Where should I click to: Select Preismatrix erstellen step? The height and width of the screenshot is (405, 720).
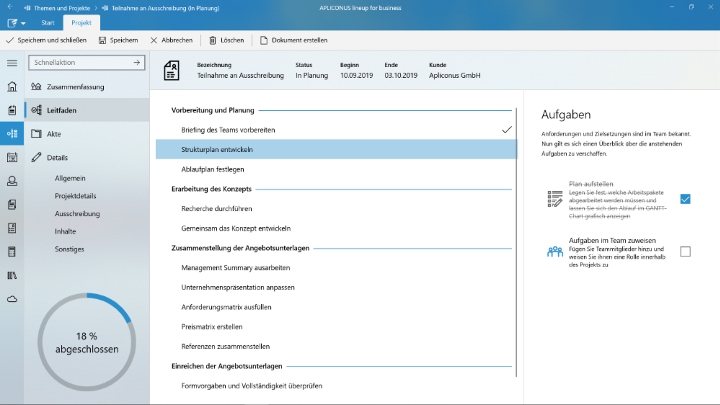[x=336, y=327]
